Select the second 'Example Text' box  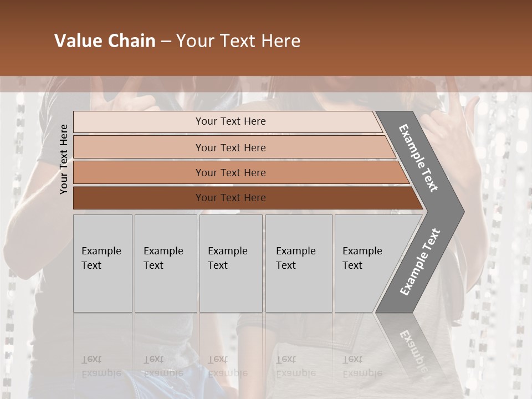coord(165,263)
